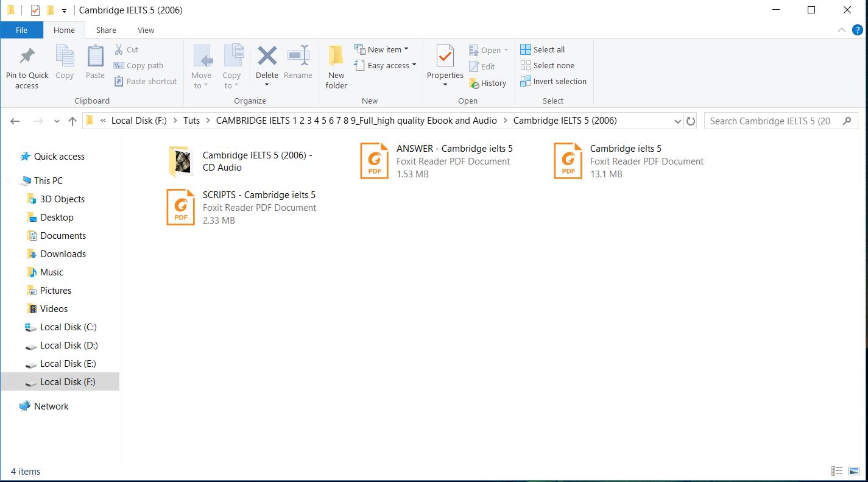This screenshot has height=482, width=868.
Task: Click the New folder icon in title bar
Action: pos(51,10)
